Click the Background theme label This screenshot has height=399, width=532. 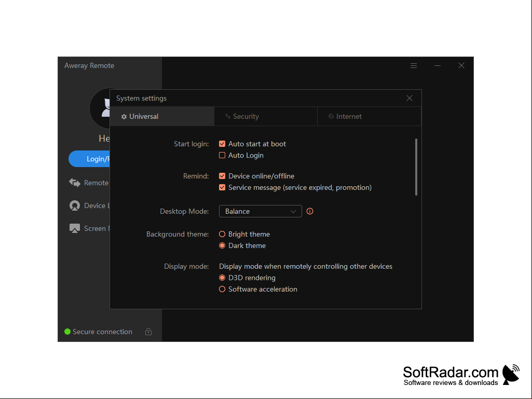(x=178, y=234)
